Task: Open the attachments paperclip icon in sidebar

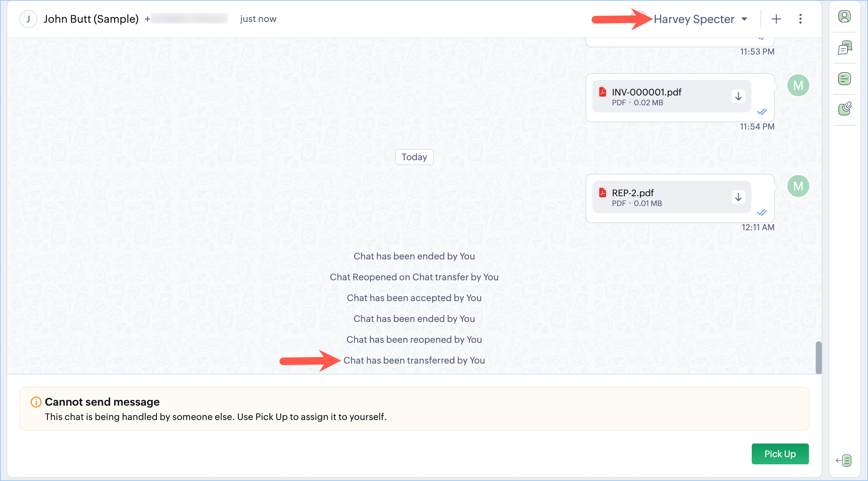Action: point(844,109)
